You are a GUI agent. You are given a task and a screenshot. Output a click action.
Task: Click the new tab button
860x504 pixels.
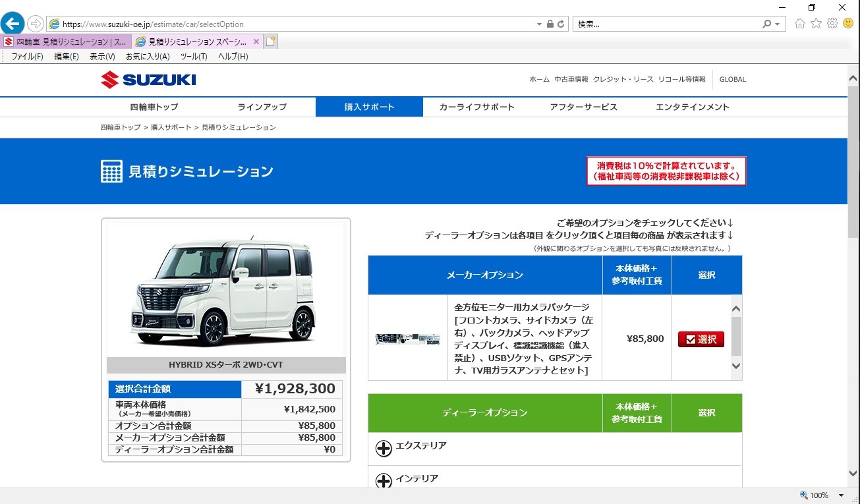click(x=271, y=42)
